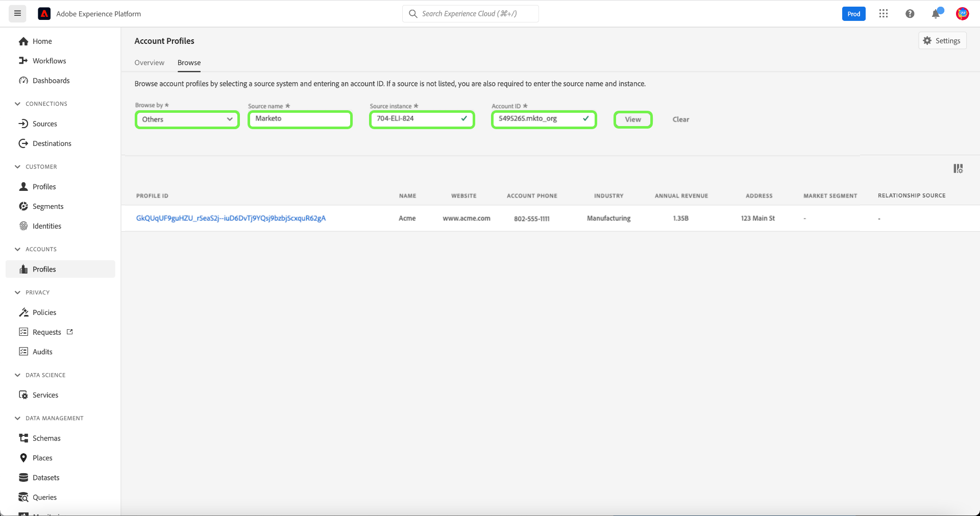Open the Acme profile ID link
The width and height of the screenshot is (980, 516).
click(x=231, y=218)
